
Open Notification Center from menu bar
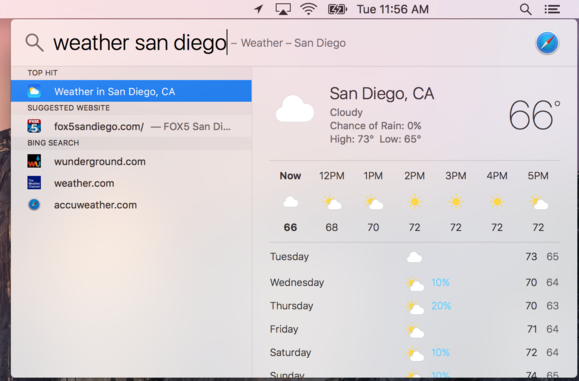pyautogui.click(x=552, y=9)
